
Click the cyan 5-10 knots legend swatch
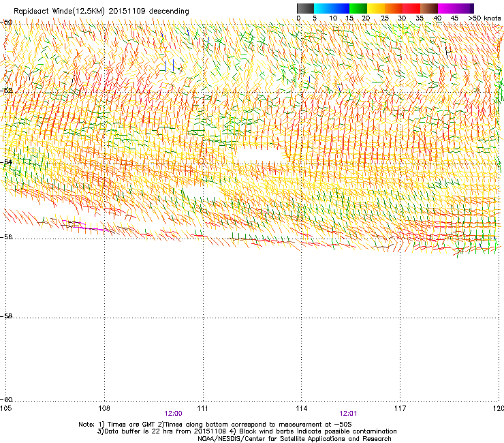323,8
